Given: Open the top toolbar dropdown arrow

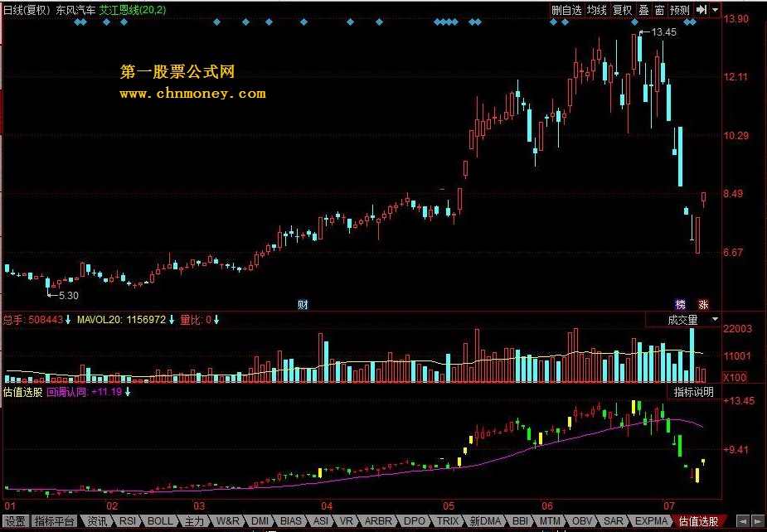Looking at the screenshot, I should [x=715, y=9].
